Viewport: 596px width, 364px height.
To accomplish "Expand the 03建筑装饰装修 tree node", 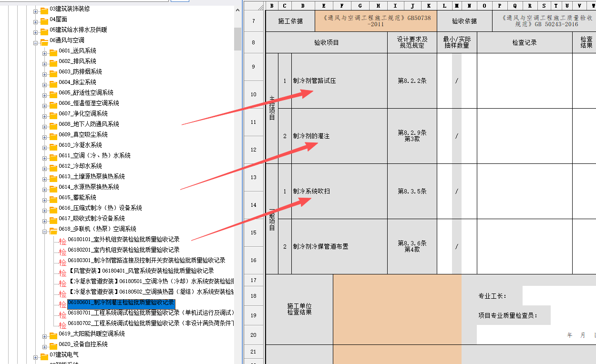I will tap(36, 11).
